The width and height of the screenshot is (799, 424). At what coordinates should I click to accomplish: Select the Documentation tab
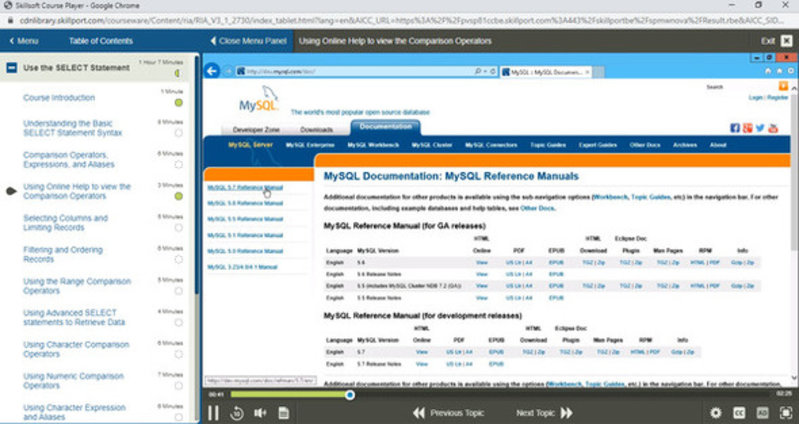[x=385, y=127]
